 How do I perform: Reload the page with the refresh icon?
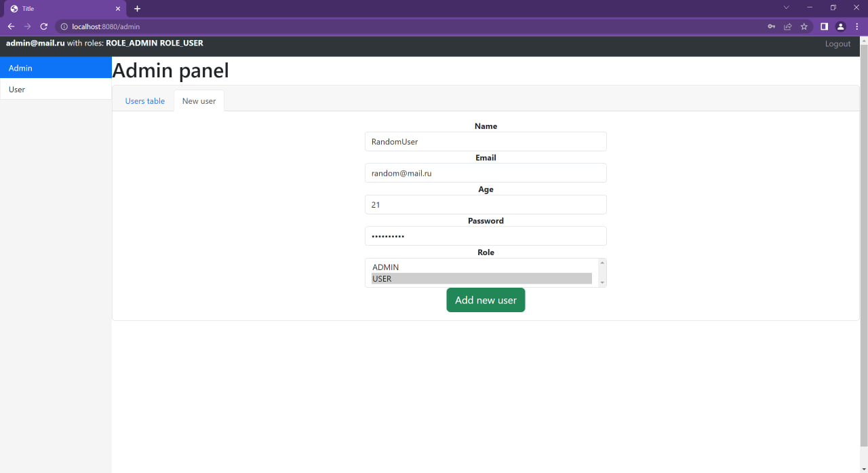pyautogui.click(x=44, y=26)
